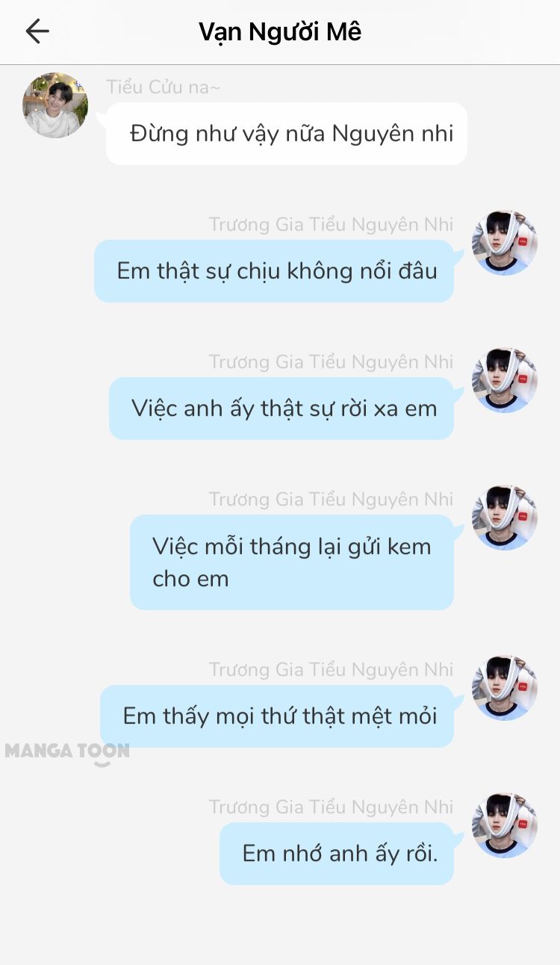Tap bubble "Việc mỗi tháng lại gửi kem cho em"
The width and height of the screenshot is (560, 965).
pos(292,562)
